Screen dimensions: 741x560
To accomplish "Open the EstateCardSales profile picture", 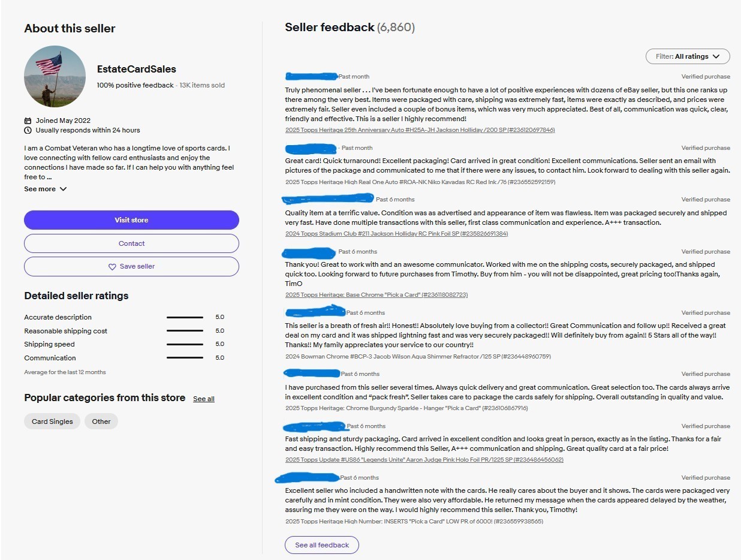I will coord(55,77).
